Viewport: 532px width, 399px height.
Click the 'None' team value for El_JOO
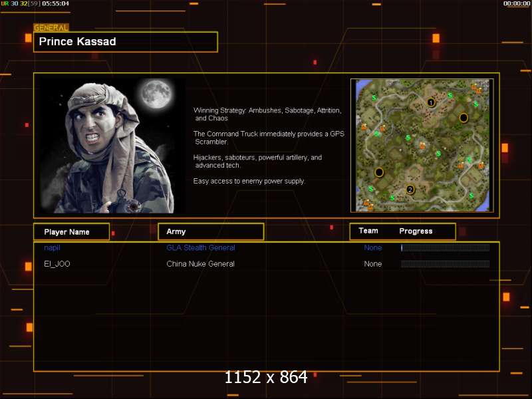(x=372, y=264)
